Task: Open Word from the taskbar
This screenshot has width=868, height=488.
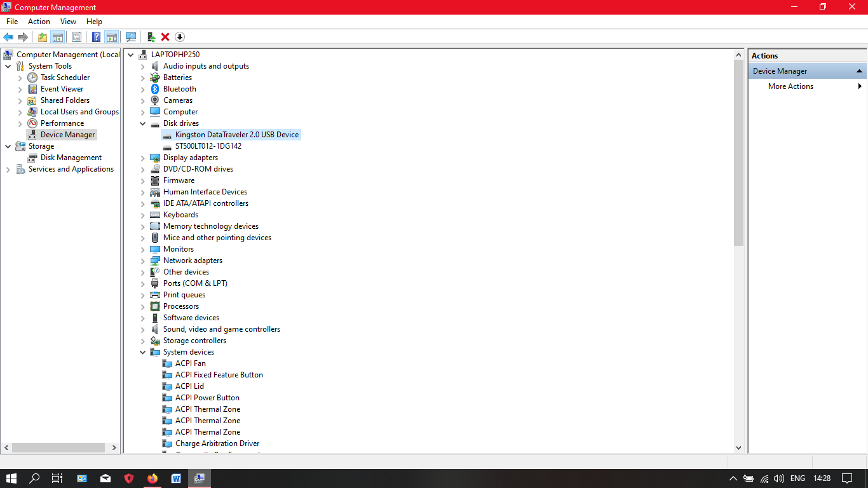Action: click(x=176, y=478)
